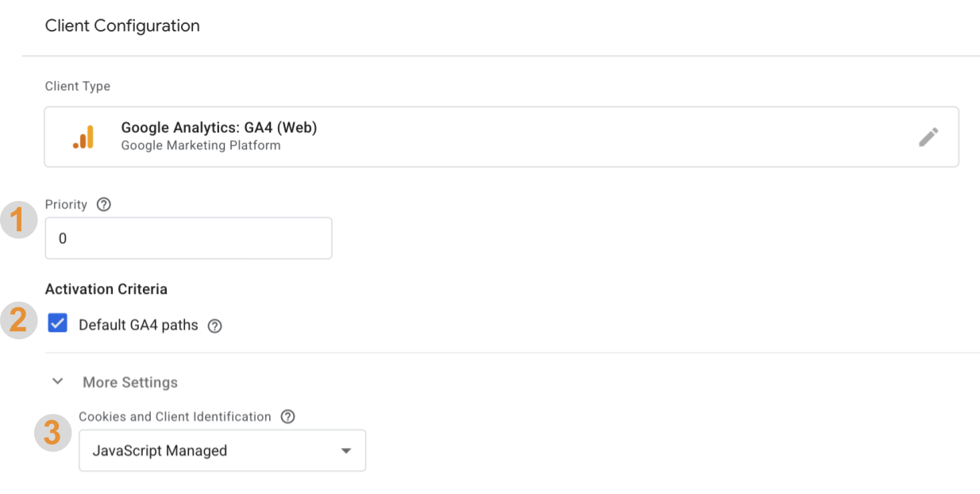
Task: Click the edit pencil on the GA4 client card
Action: [928, 137]
